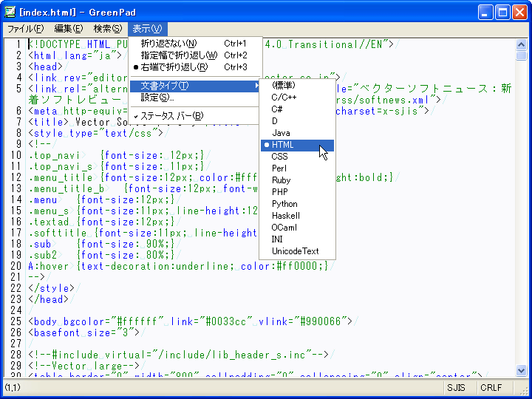
Task: Select 指定幅で折り返し(W) option
Action: coord(194,55)
